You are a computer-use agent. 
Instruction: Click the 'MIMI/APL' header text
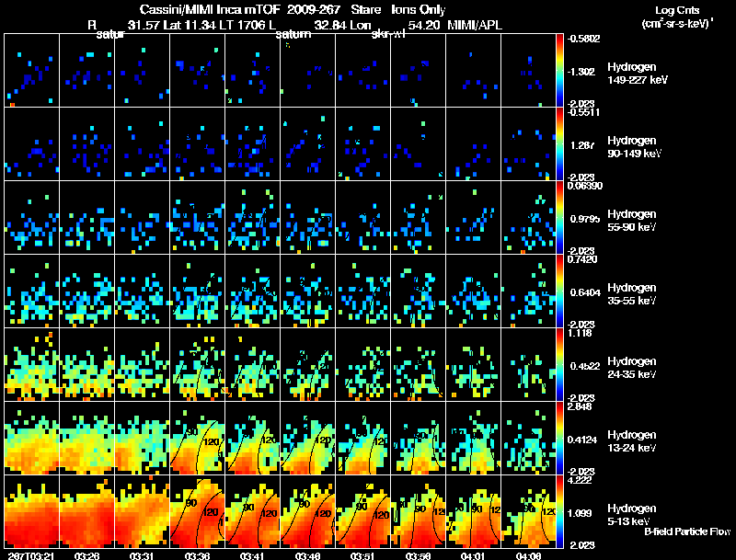[x=475, y=25]
